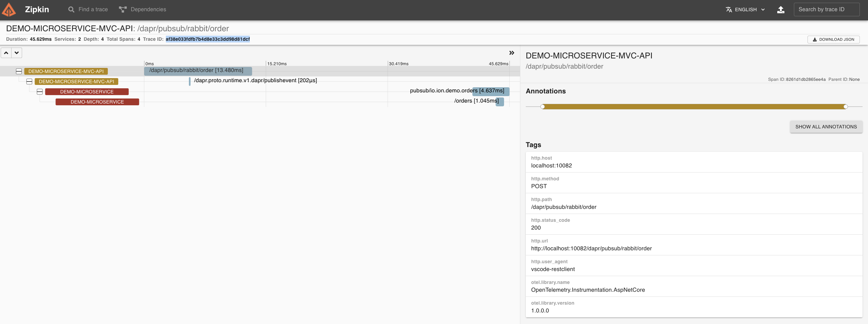Select the pubsub/io.ion.demo.orders span bar

(490, 91)
